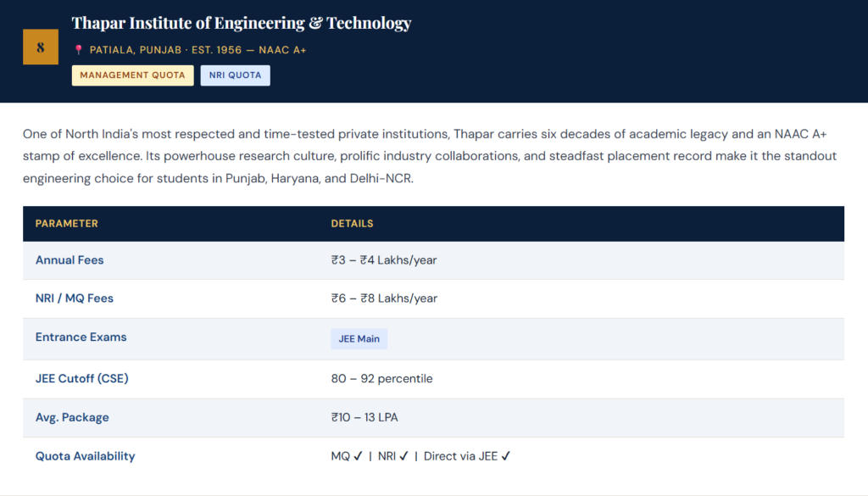The image size is (868, 496).
Task: Click the 80 – 92 percentile value
Action: pyautogui.click(x=381, y=379)
